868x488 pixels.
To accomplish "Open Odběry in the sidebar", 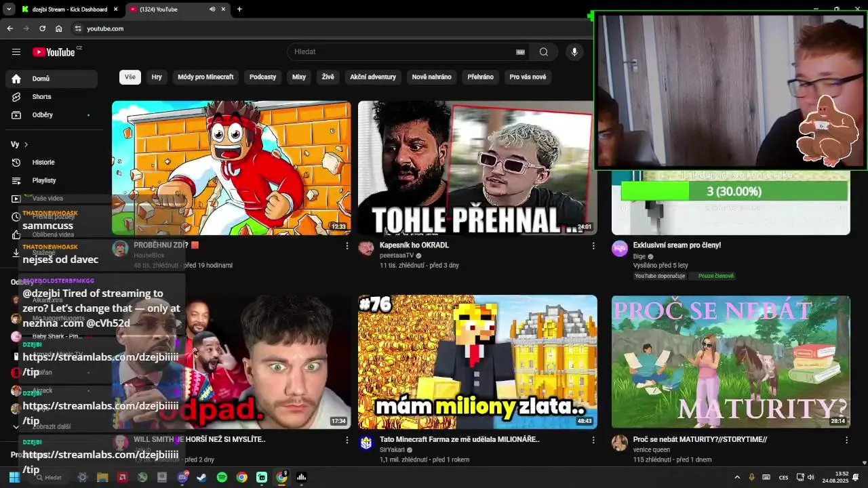I will pyautogui.click(x=52, y=115).
